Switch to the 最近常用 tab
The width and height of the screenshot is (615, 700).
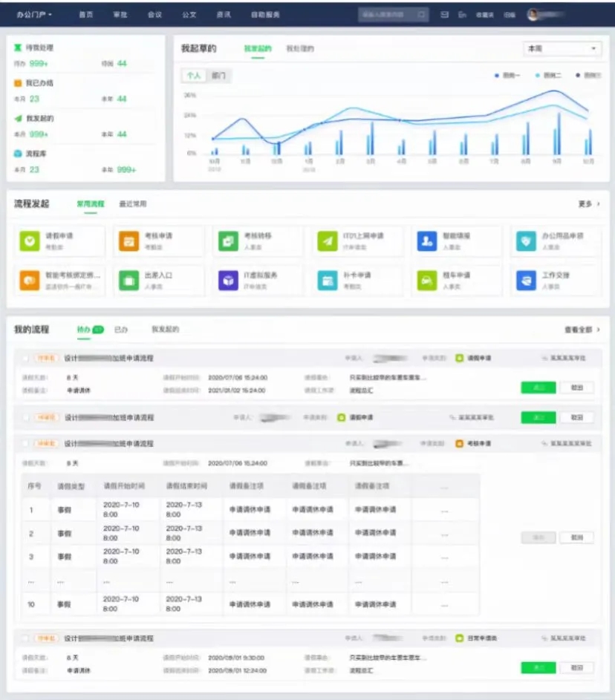[133, 203]
